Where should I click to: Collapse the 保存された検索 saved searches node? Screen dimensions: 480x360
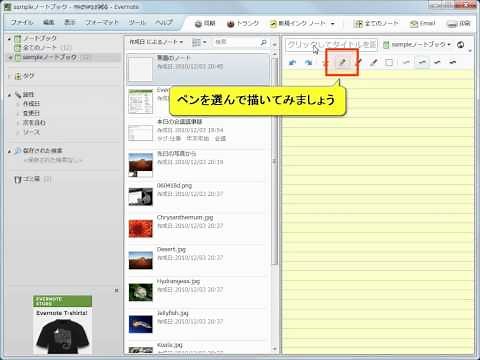[9, 151]
